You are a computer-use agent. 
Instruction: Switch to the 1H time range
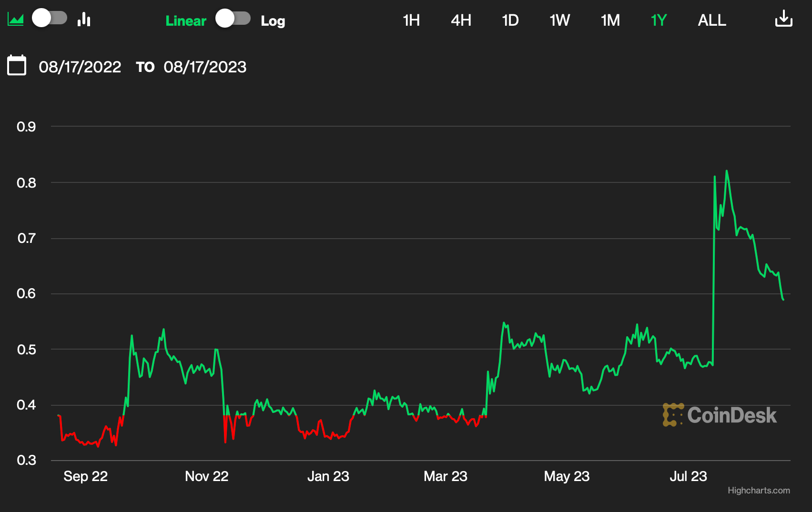coord(411,20)
